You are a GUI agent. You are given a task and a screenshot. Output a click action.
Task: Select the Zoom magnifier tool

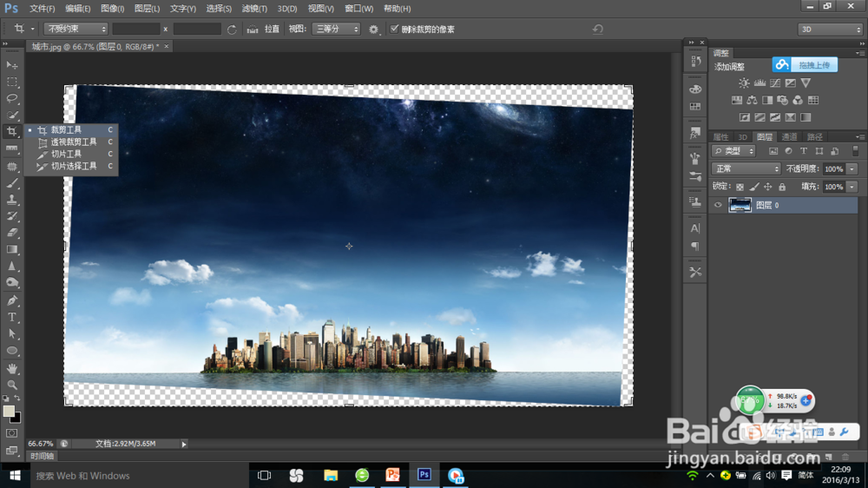pos(11,385)
